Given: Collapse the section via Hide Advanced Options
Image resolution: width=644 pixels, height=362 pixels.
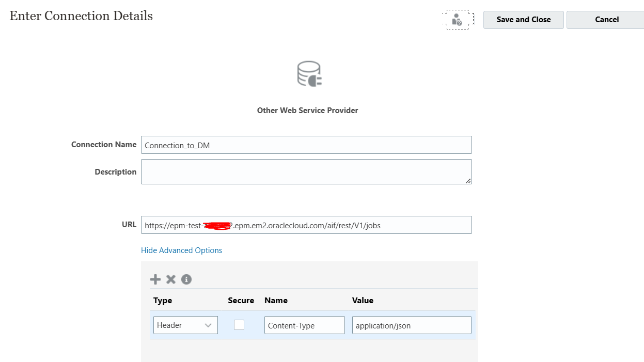Looking at the screenshot, I should [x=181, y=250].
